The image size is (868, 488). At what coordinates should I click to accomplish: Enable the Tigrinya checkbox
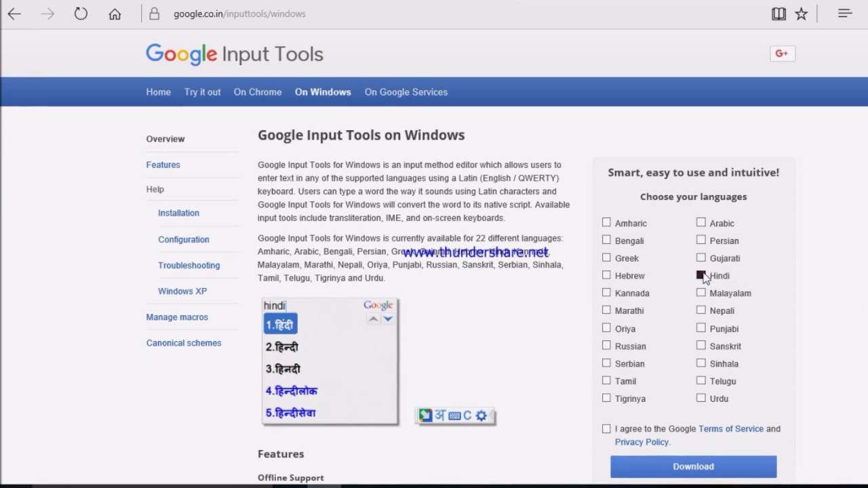click(x=606, y=399)
